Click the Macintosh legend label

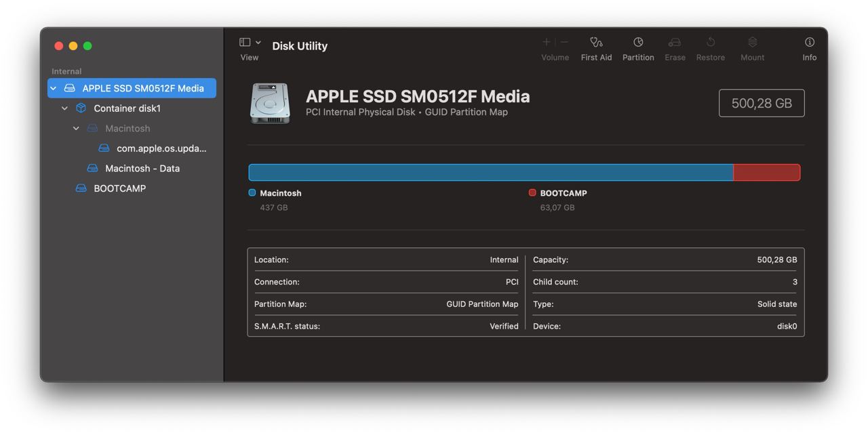281,193
